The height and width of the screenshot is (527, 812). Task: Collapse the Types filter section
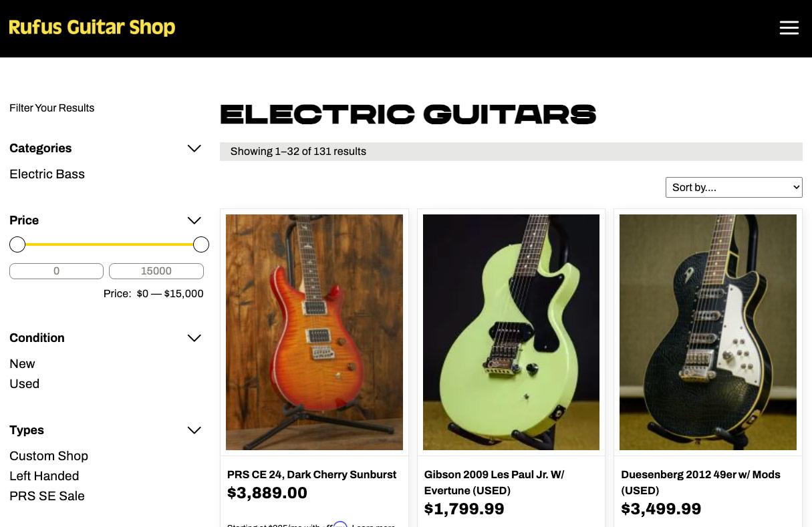click(x=194, y=430)
